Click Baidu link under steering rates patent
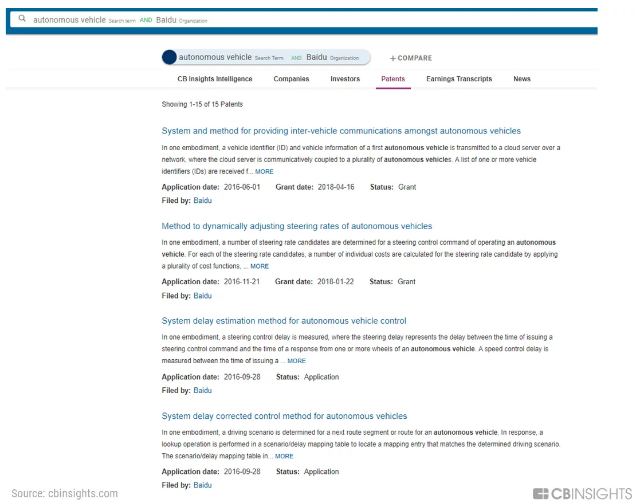The width and height of the screenshot is (637, 504). [x=202, y=296]
